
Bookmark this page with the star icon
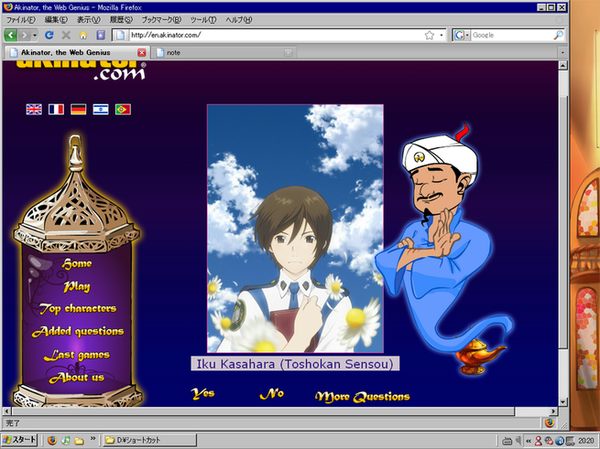point(429,35)
